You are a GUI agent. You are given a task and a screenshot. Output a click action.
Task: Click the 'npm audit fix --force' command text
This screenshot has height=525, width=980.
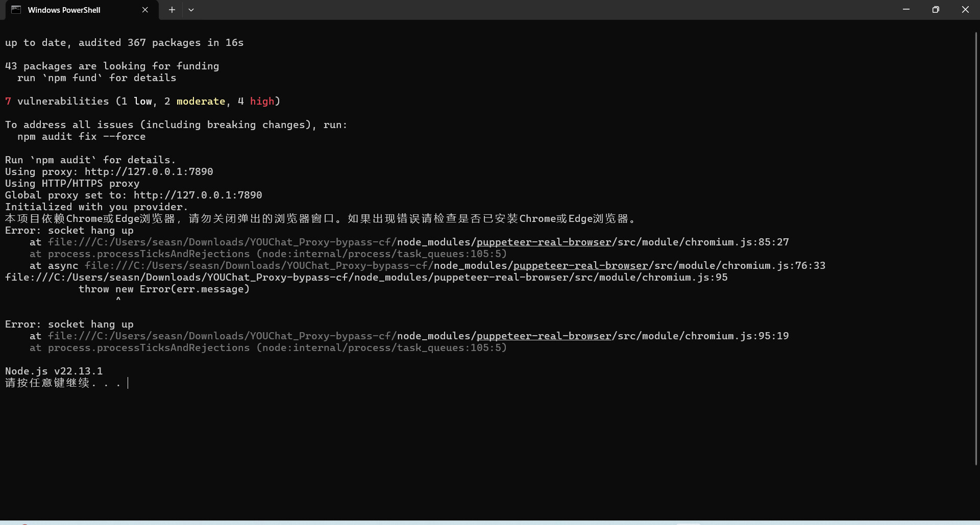(x=81, y=137)
